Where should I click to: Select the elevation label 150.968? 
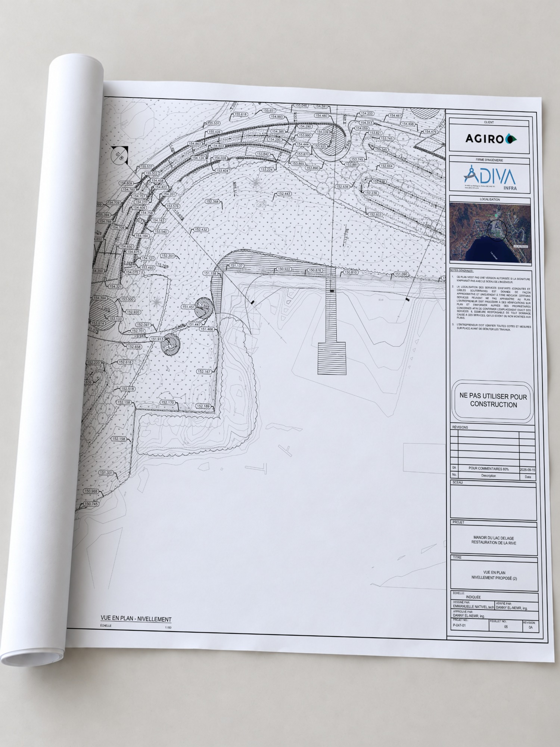click(x=91, y=492)
